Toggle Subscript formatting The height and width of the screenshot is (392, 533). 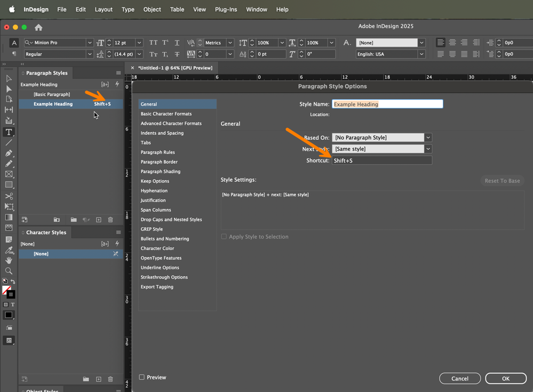pos(165,54)
